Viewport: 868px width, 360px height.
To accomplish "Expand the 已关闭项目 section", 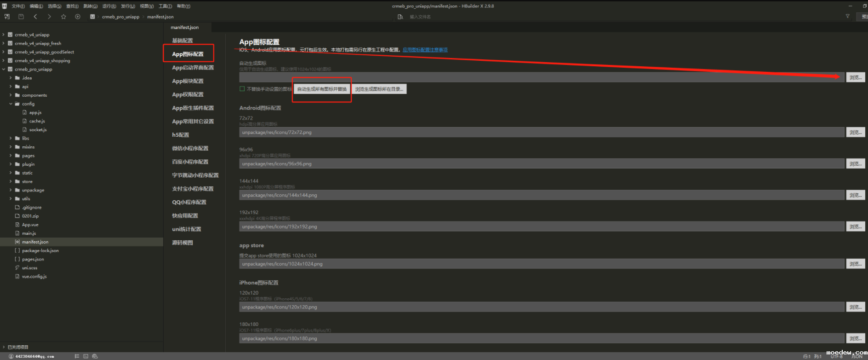I will point(4,347).
